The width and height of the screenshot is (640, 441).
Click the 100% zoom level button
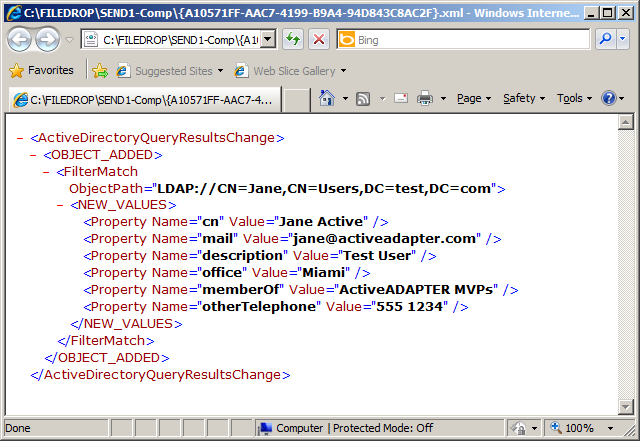pyautogui.click(x=572, y=428)
